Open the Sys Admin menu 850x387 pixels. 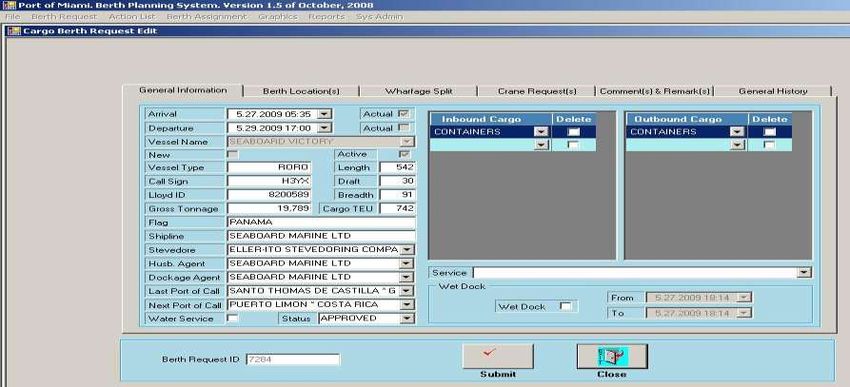pos(379,17)
